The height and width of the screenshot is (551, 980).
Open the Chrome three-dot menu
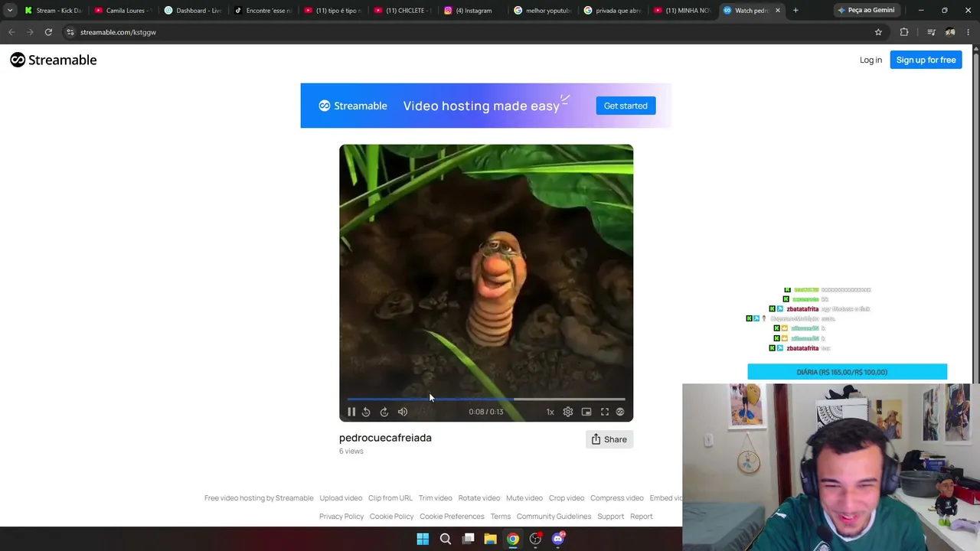969,32
